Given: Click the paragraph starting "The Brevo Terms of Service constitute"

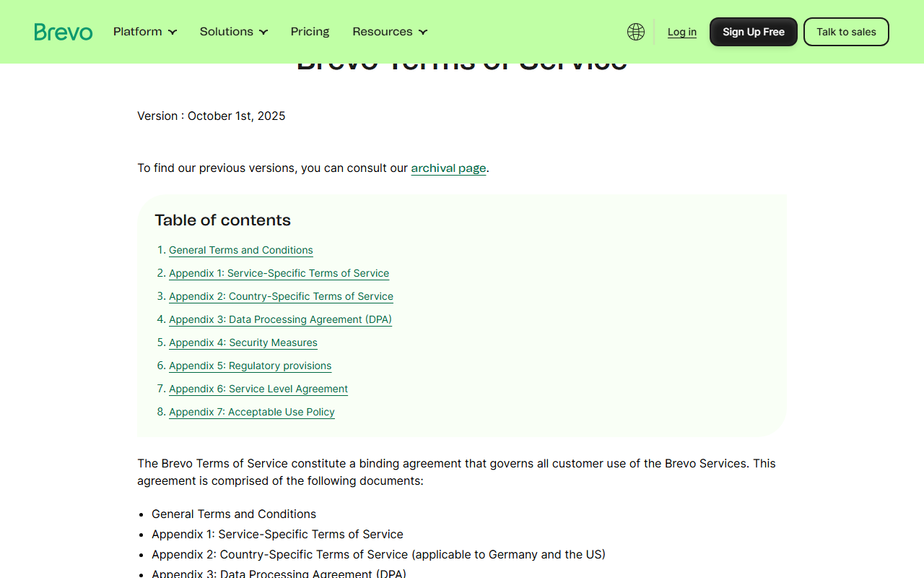Looking at the screenshot, I should (457, 473).
